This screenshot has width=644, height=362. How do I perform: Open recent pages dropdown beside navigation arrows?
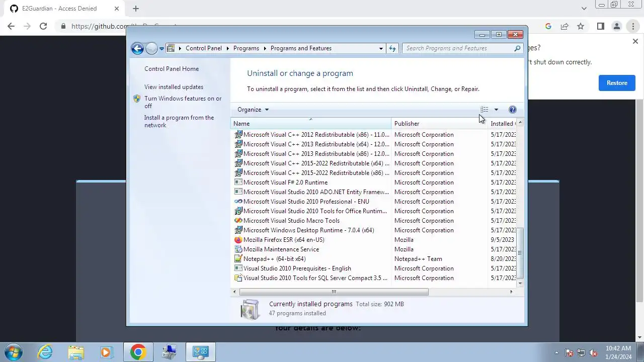pyautogui.click(x=162, y=49)
